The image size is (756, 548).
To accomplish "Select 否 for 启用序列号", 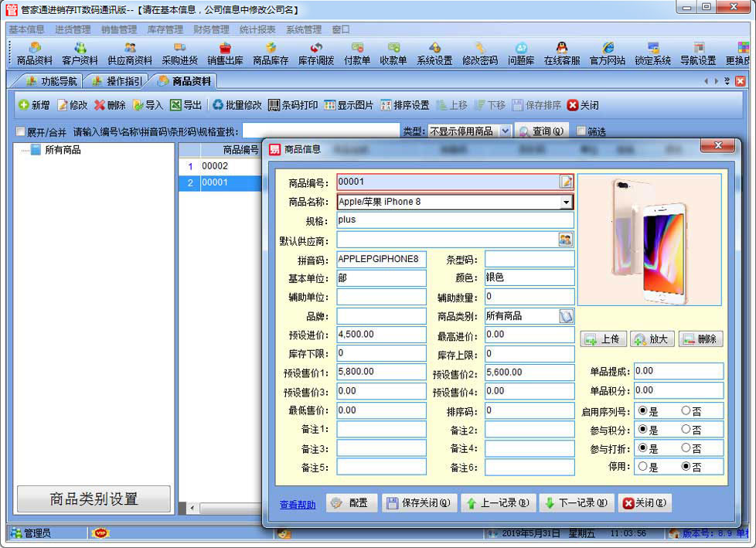I will pos(686,410).
